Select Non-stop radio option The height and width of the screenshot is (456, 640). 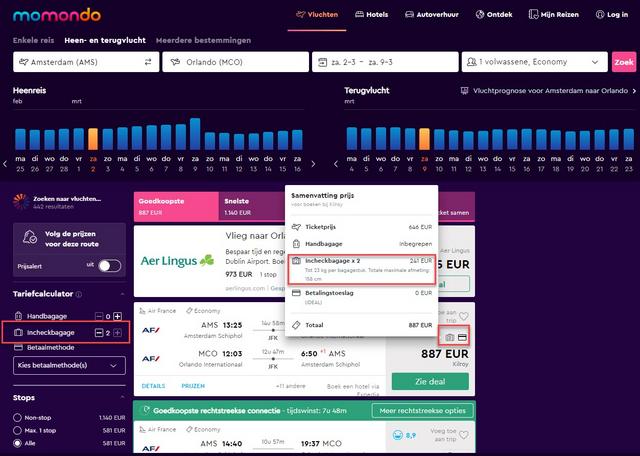coord(17,418)
